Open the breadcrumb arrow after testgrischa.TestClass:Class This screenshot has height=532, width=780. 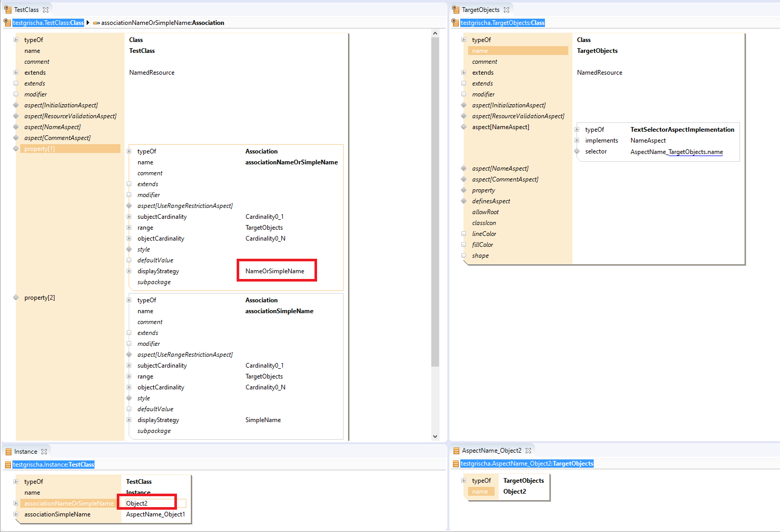(x=88, y=23)
